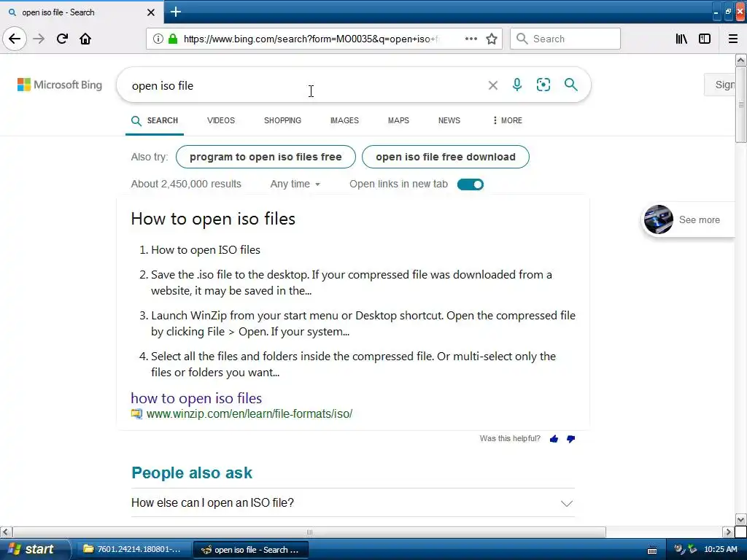The image size is (747, 560).
Task: Open the Windows start menu
Action: click(x=35, y=549)
